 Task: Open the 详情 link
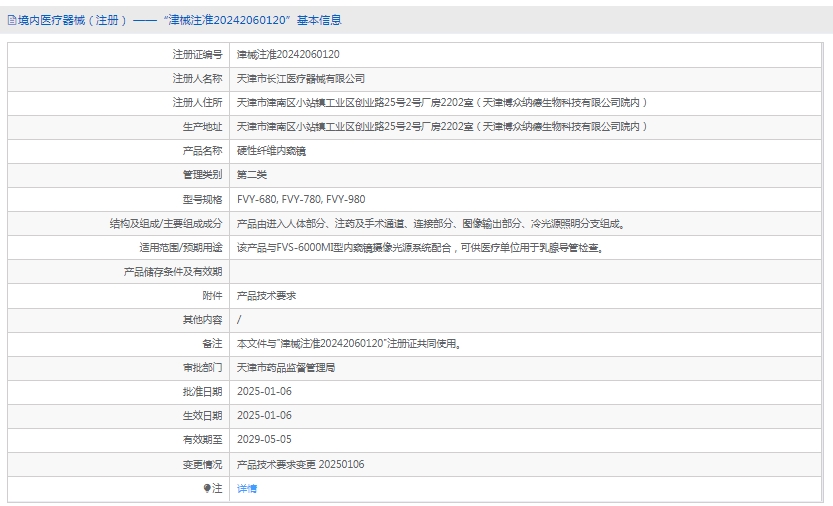click(246, 489)
